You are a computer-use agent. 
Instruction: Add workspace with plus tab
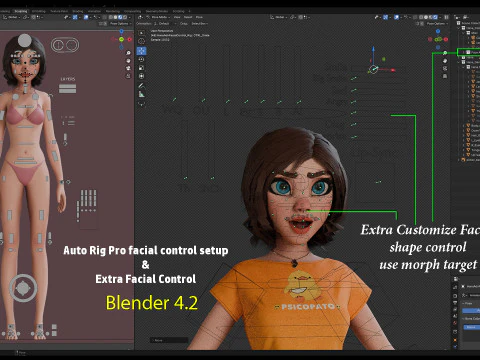pyautogui.click(x=189, y=11)
